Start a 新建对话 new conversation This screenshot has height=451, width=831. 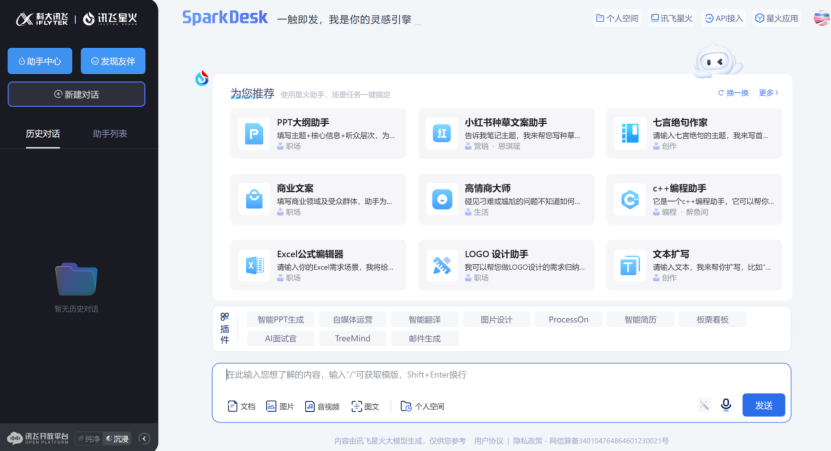(76, 94)
